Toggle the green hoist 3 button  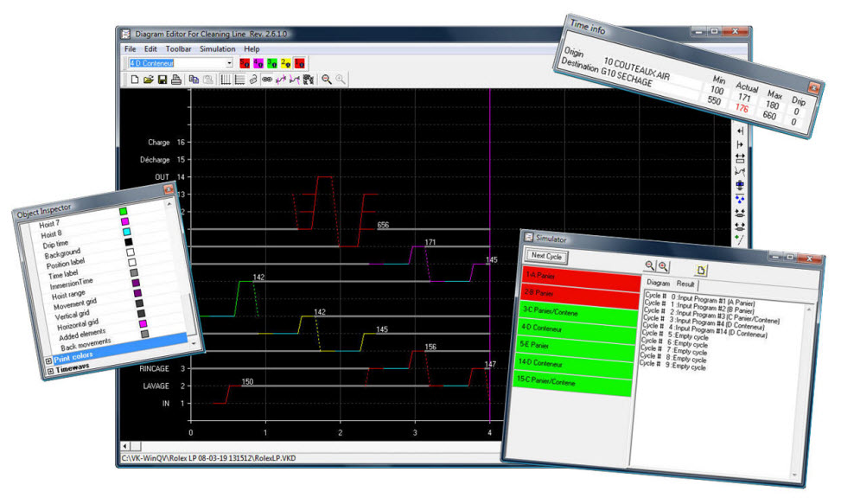click(273, 63)
